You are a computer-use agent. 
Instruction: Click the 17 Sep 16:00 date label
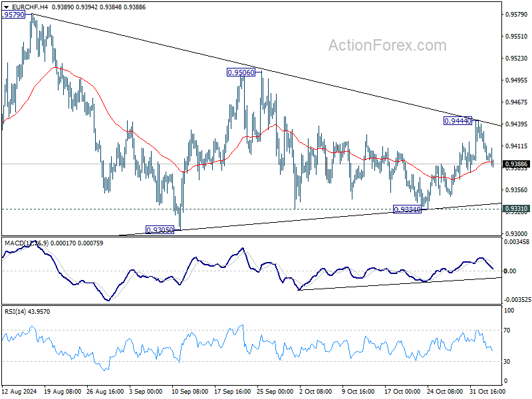point(232,392)
